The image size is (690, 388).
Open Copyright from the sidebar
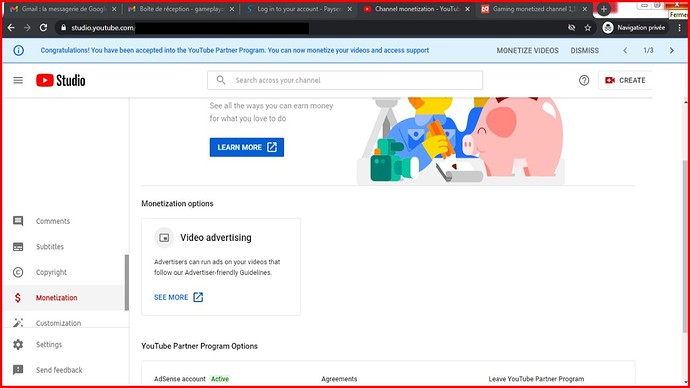coord(51,272)
